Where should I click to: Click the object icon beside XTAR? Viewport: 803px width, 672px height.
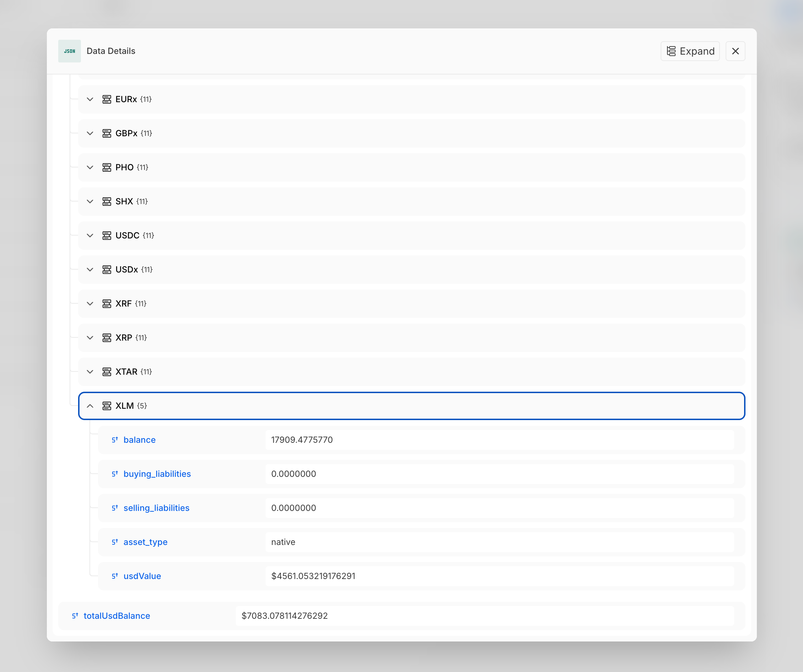point(107,371)
